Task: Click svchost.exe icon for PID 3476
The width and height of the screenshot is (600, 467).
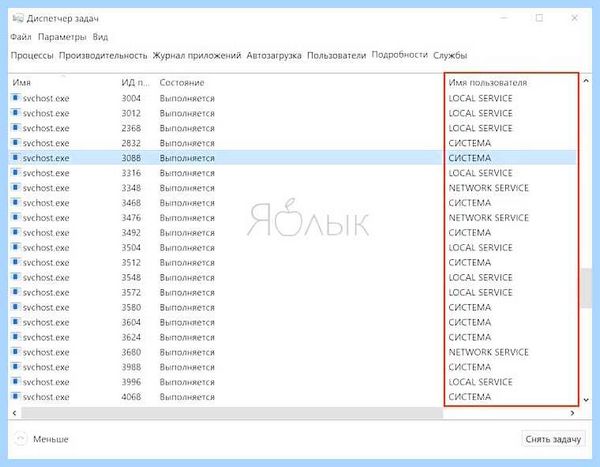Action: (15, 217)
